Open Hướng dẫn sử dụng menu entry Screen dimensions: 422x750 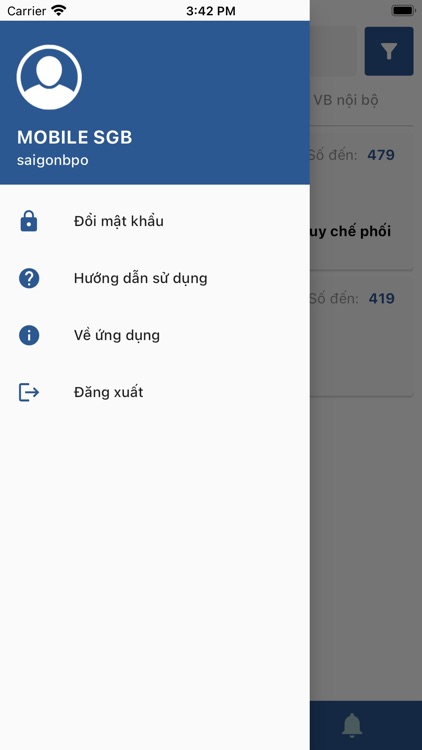[x=155, y=278]
